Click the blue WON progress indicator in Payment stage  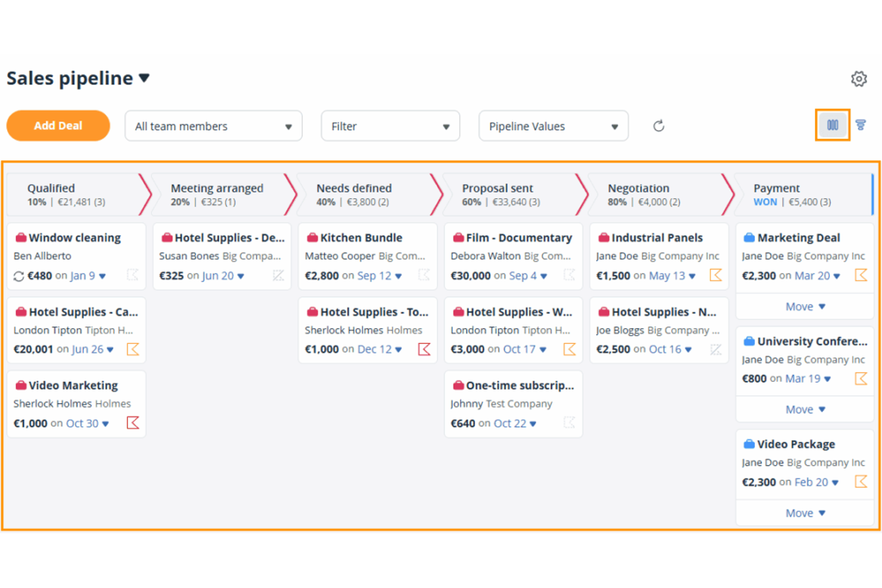point(765,202)
